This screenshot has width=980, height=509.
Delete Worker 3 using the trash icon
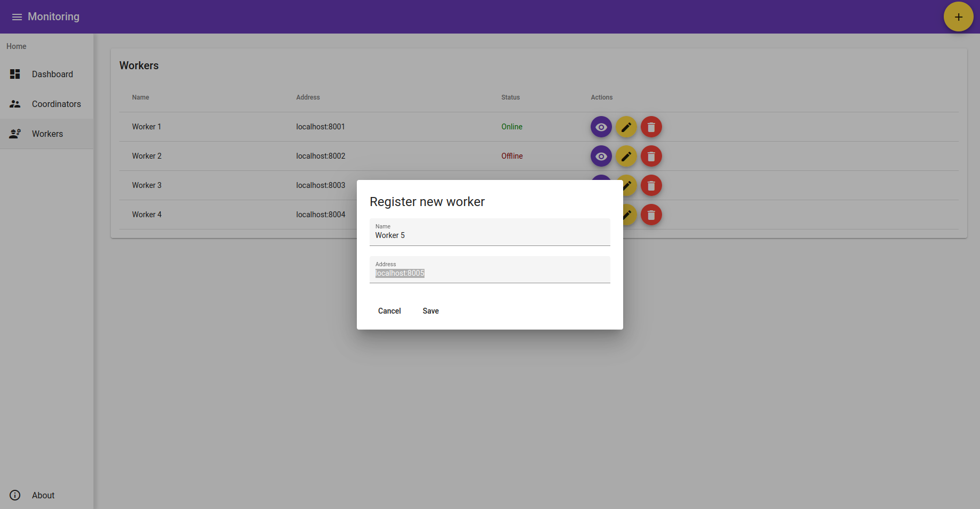(x=651, y=185)
